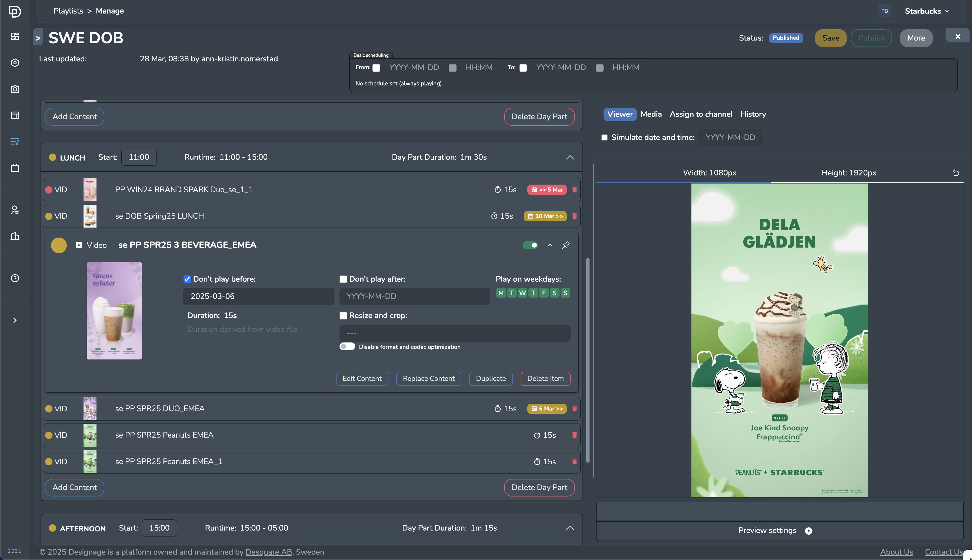Expand the panel arrow beside SWE DOB title
The width and height of the screenshot is (972, 560).
point(38,38)
